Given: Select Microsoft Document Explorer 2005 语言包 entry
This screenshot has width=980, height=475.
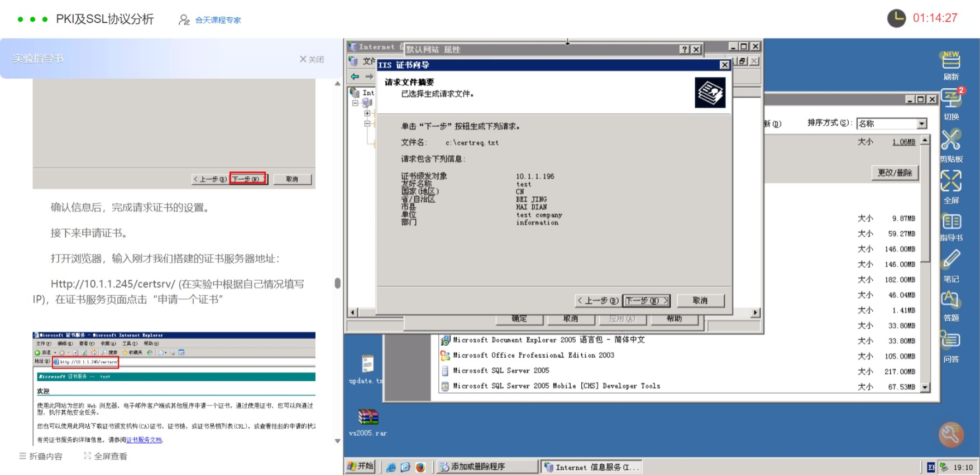Looking at the screenshot, I should click(542, 340).
